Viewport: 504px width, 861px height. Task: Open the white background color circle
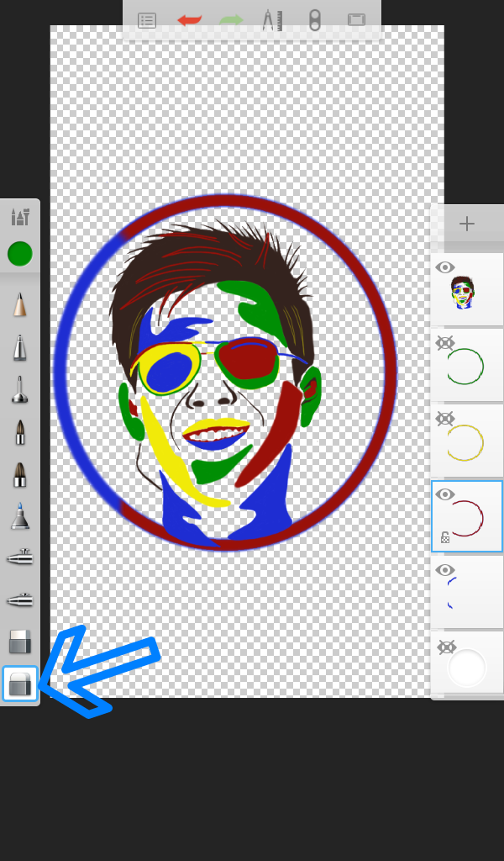pyautogui.click(x=467, y=668)
